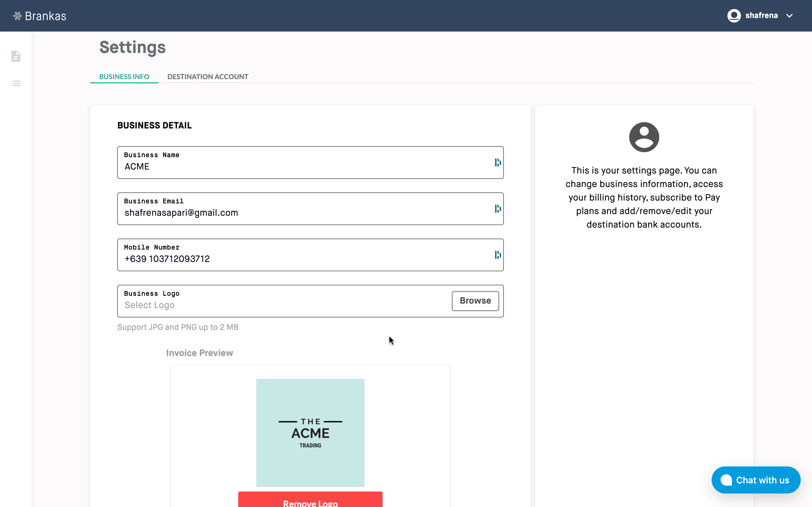
Task: Edit the Mobile Number field
Action: tap(302, 259)
